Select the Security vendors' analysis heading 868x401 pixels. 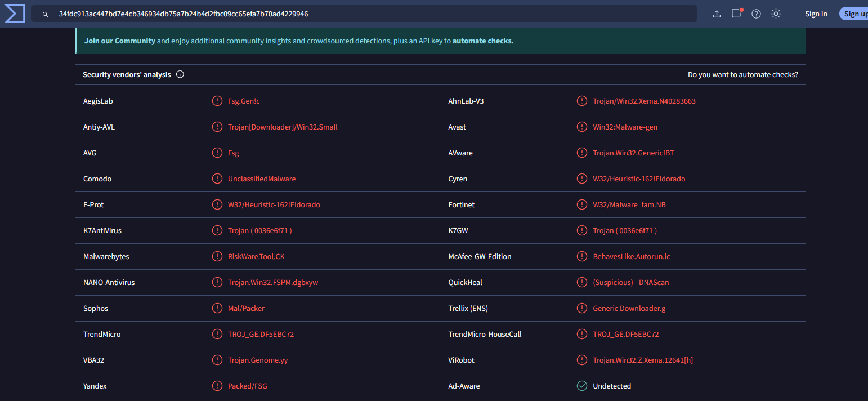[x=127, y=74]
